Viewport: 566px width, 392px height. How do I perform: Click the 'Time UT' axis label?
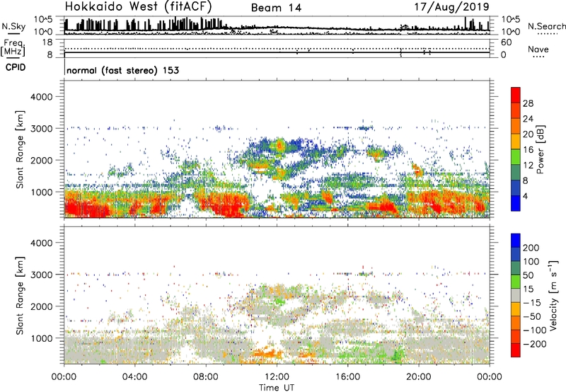click(277, 388)
